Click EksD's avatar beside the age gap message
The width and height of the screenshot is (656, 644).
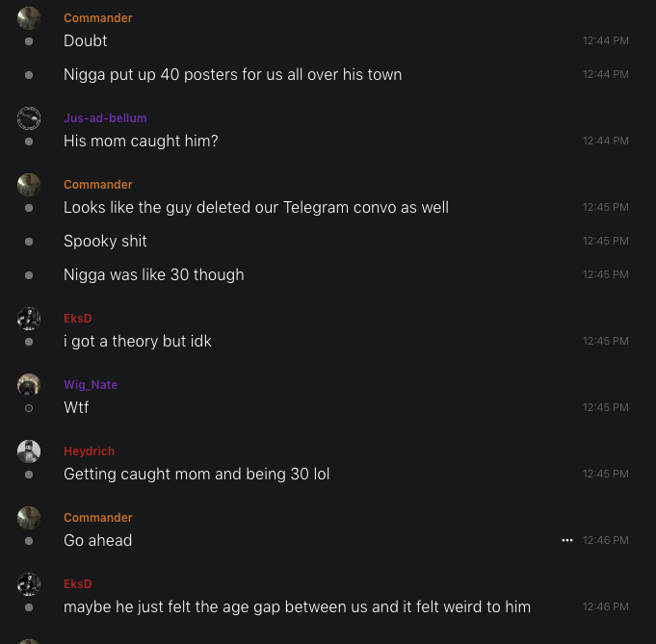pyautogui.click(x=29, y=584)
